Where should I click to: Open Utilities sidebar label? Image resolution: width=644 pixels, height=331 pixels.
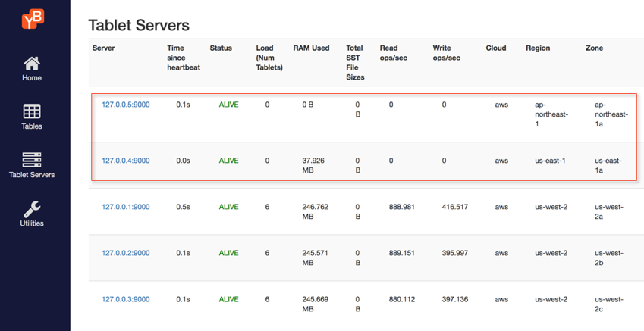(x=32, y=223)
